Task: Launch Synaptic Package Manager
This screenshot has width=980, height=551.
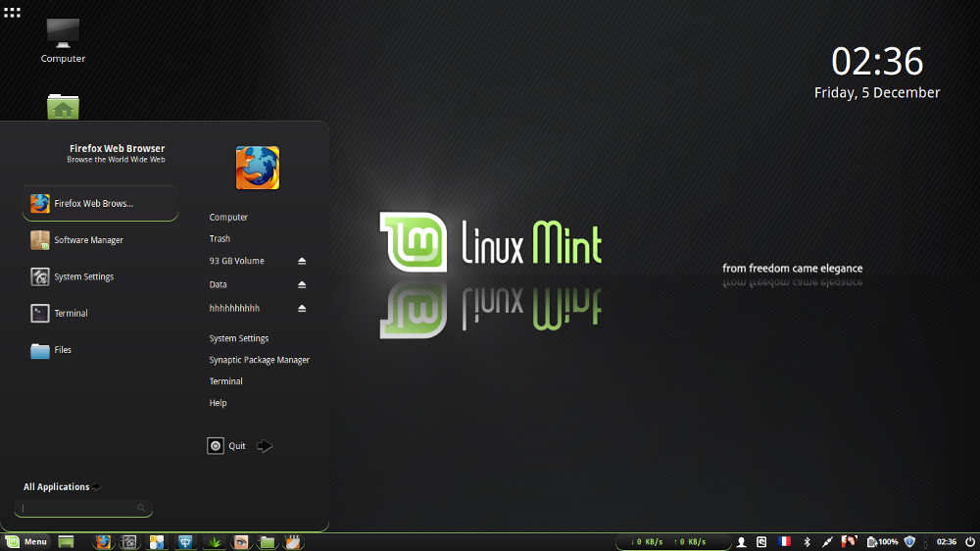Action: point(260,360)
